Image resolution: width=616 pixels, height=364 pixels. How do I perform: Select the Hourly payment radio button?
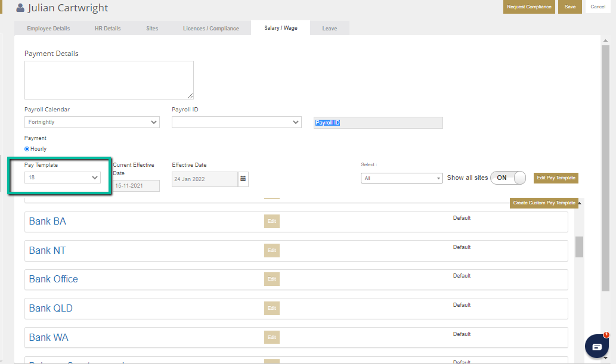coord(27,149)
